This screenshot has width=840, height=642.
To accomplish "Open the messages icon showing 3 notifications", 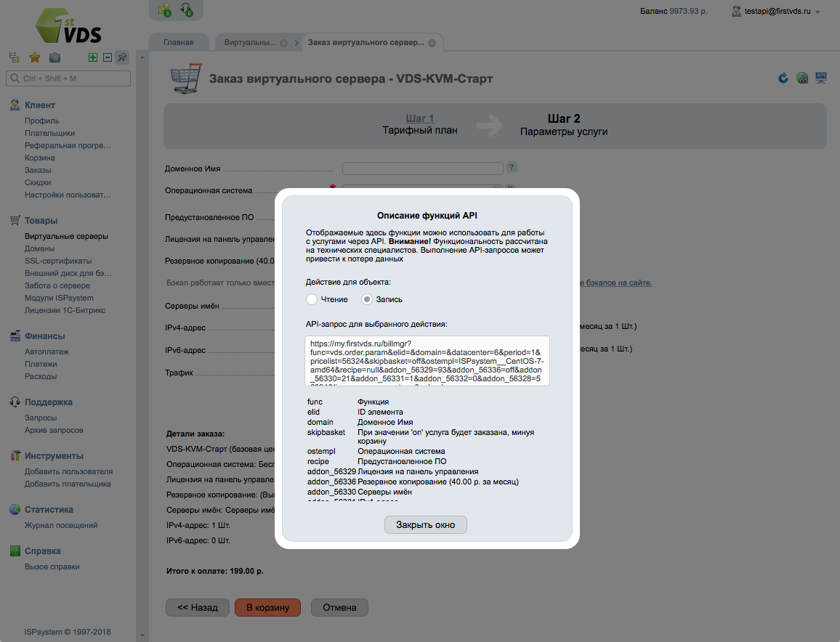I will pyautogui.click(x=163, y=10).
